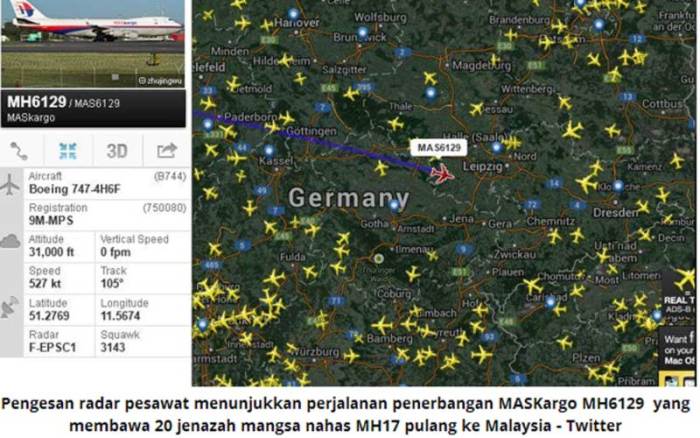700x438 pixels.
Task: Select the blue airport marker near Kassel
Action: point(269,150)
